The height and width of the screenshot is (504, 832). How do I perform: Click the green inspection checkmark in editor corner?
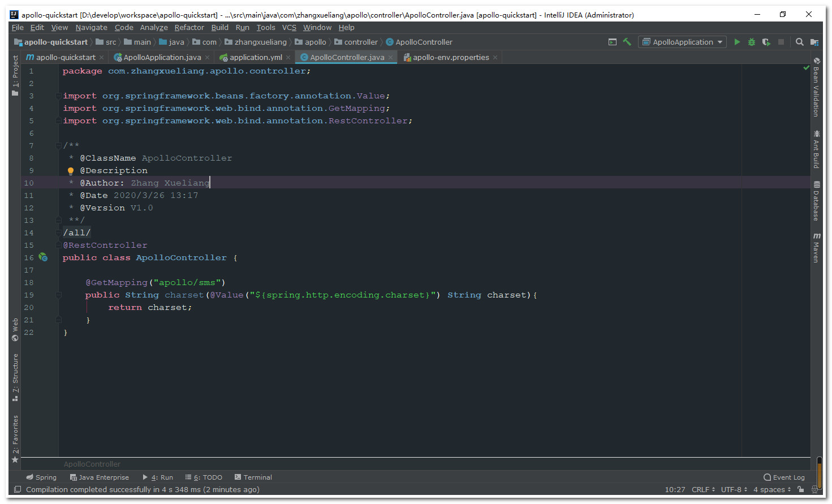(x=807, y=68)
